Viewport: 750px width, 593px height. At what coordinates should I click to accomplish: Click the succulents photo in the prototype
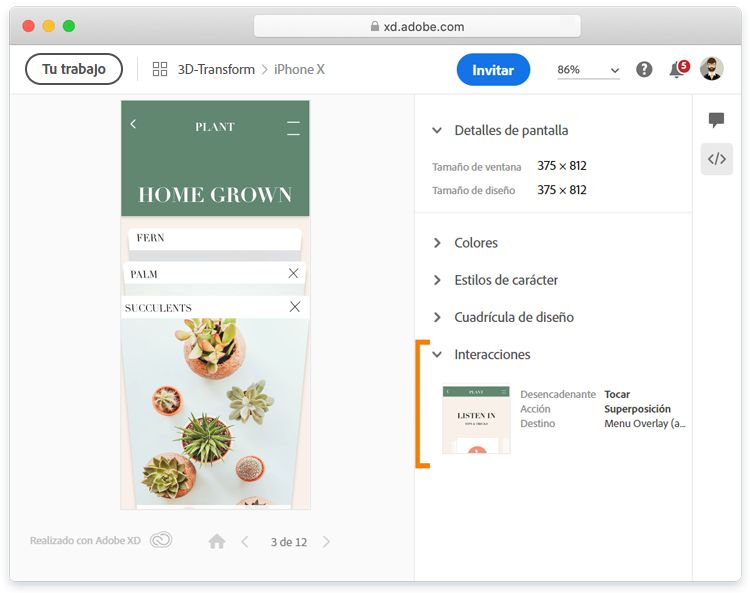tap(215, 412)
